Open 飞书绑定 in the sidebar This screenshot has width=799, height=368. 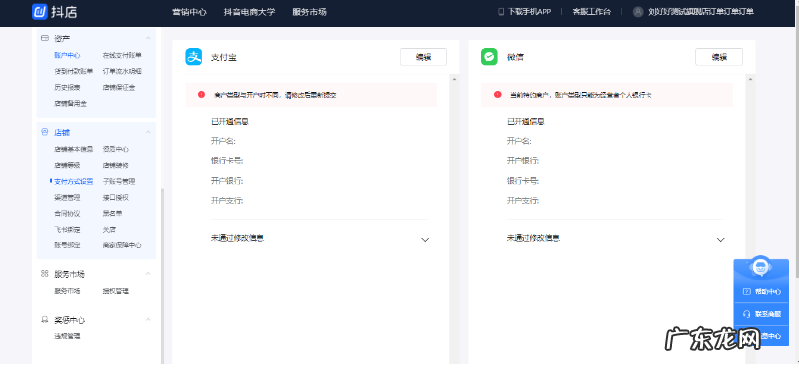click(67, 229)
